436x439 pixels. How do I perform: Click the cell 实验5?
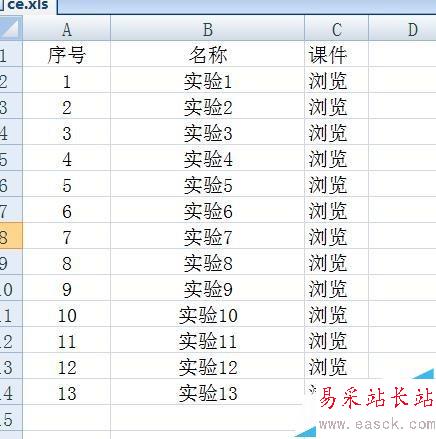[x=207, y=185]
